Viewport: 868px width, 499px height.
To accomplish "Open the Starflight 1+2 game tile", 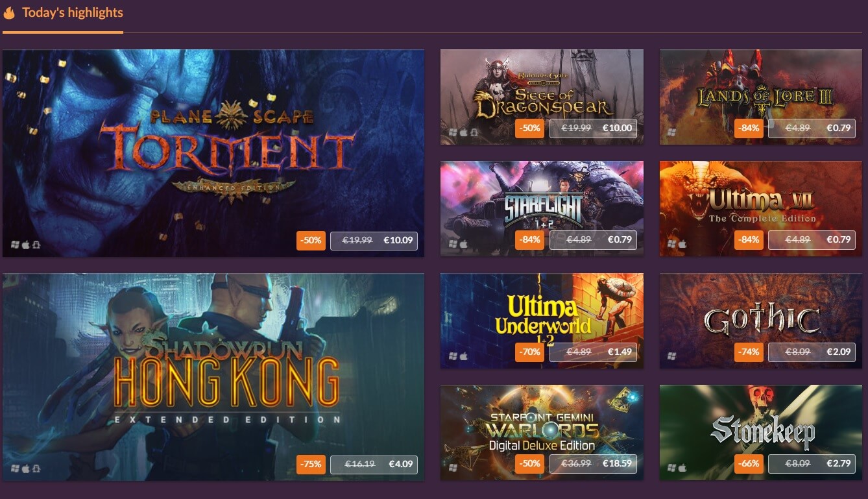I will coord(542,209).
